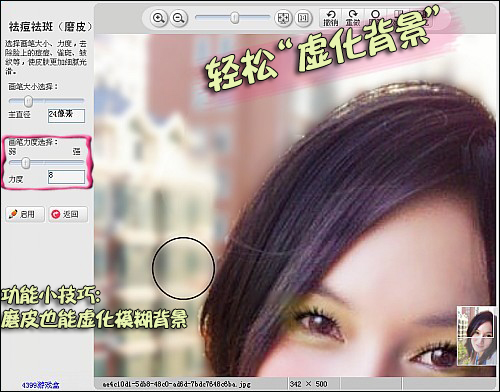The width and height of the screenshot is (500, 392).
Task: Open the 4399游戏盒 link
Action: pyautogui.click(x=40, y=385)
